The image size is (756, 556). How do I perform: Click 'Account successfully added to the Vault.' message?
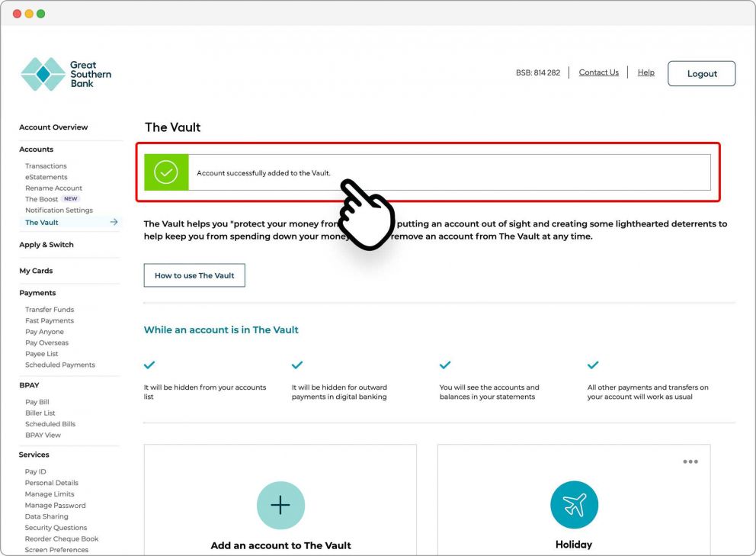(x=263, y=173)
